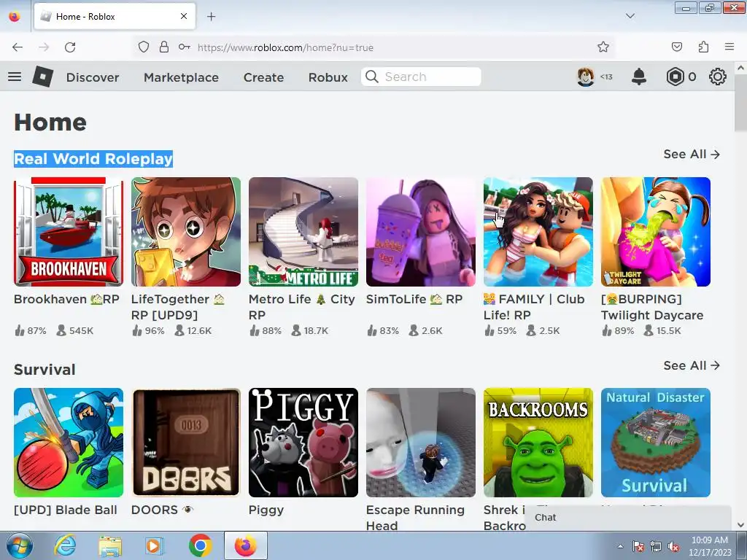See All Survival games
Viewport: 747px width, 560px height.
692,365
